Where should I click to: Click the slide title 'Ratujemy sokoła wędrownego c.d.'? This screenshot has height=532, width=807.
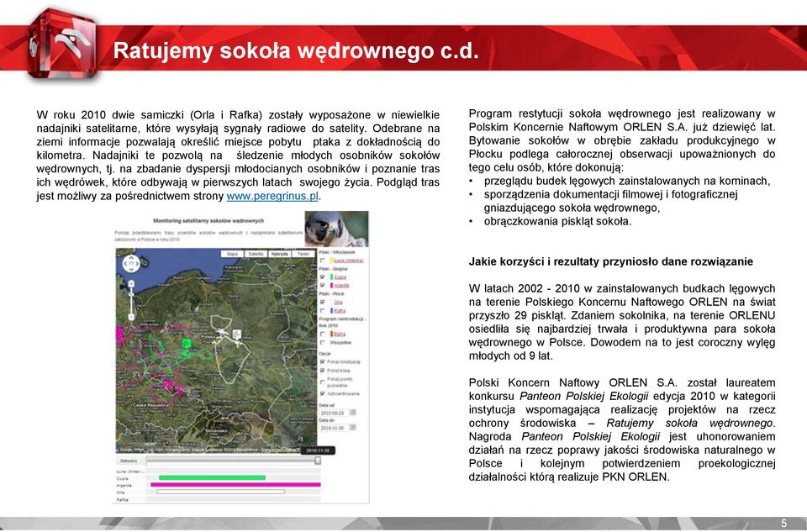pos(296,50)
